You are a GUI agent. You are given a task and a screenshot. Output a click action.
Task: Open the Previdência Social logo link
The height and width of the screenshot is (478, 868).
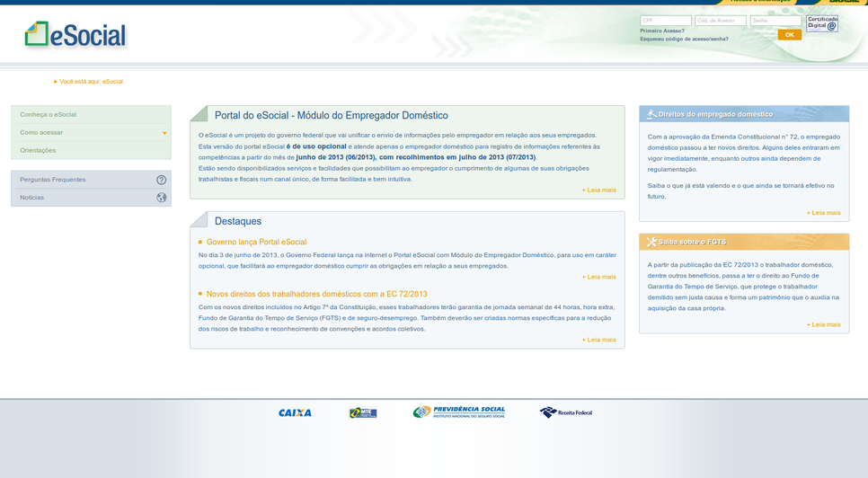pyautogui.click(x=459, y=412)
